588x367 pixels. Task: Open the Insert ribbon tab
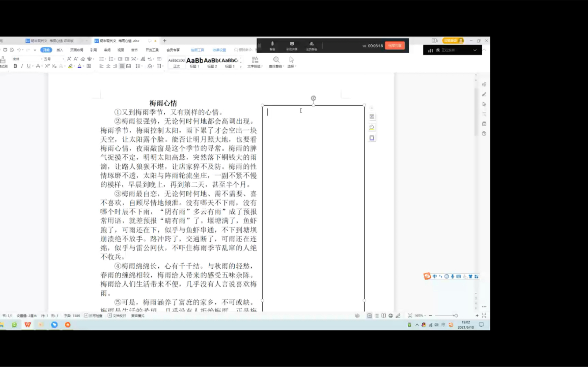60,50
